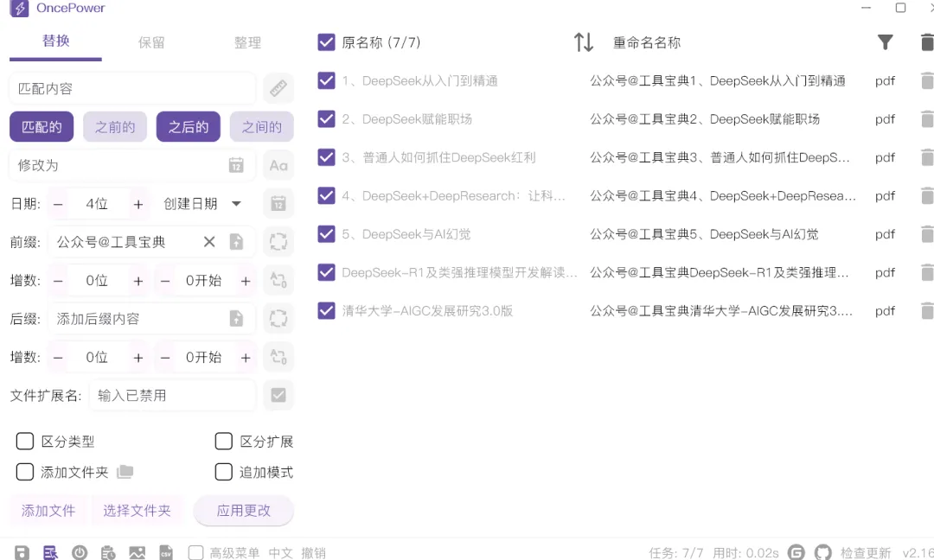934x560 pixels.
Task: Click the file import icon in 前缀 field
Action: point(236,242)
